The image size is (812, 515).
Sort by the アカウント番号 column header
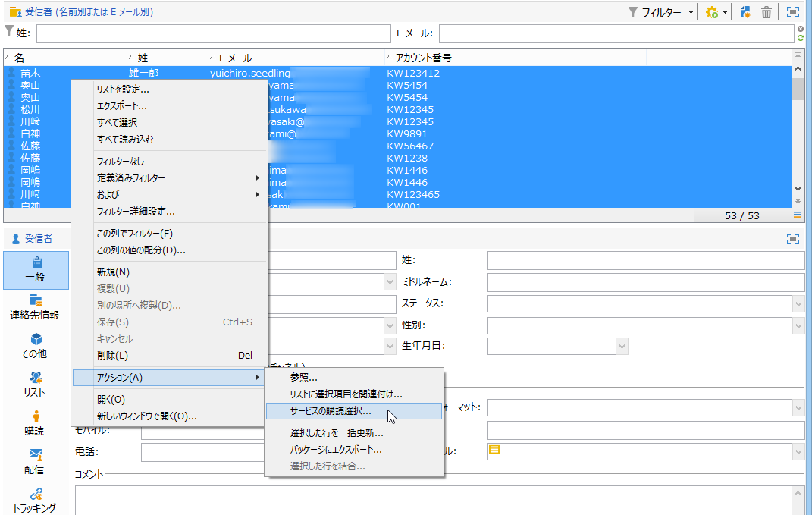click(516, 58)
